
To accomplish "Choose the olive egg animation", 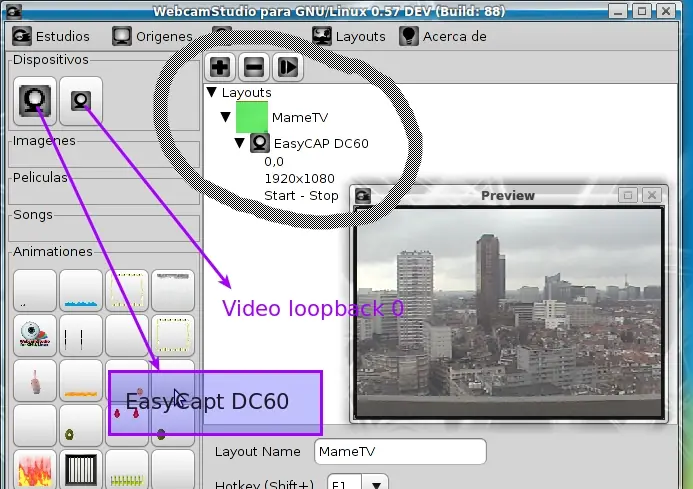I will 81,426.
